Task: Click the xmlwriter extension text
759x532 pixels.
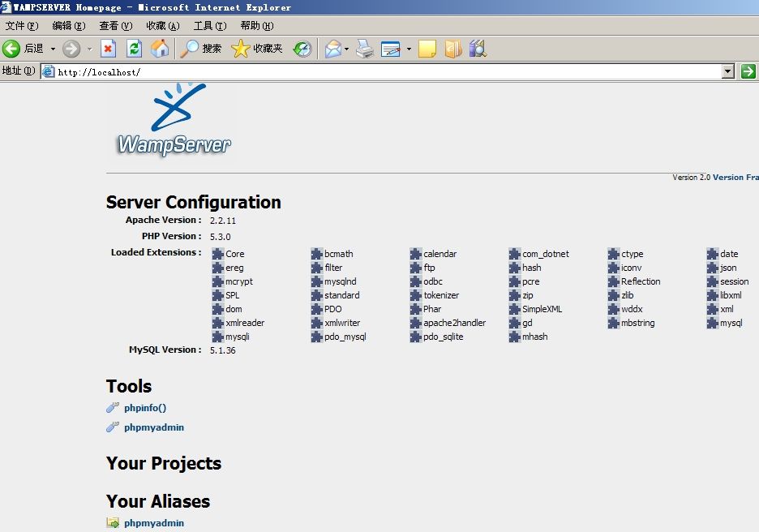Action: [342, 323]
